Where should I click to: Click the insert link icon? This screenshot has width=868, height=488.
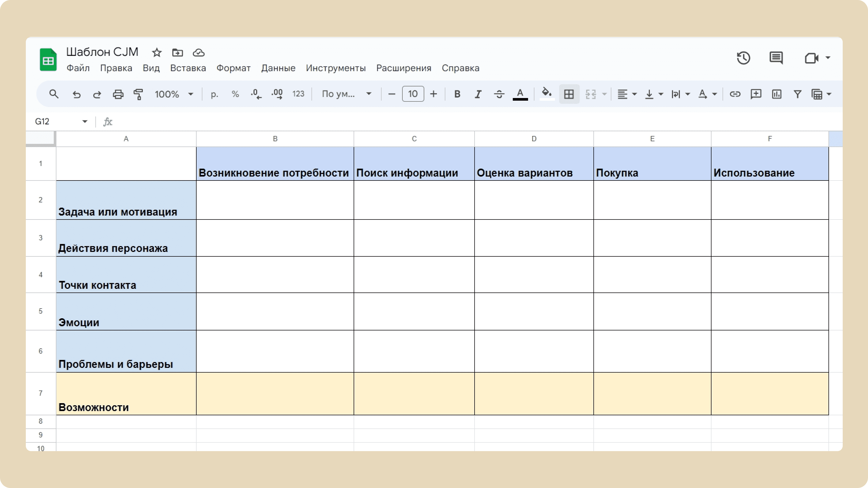pyautogui.click(x=735, y=94)
